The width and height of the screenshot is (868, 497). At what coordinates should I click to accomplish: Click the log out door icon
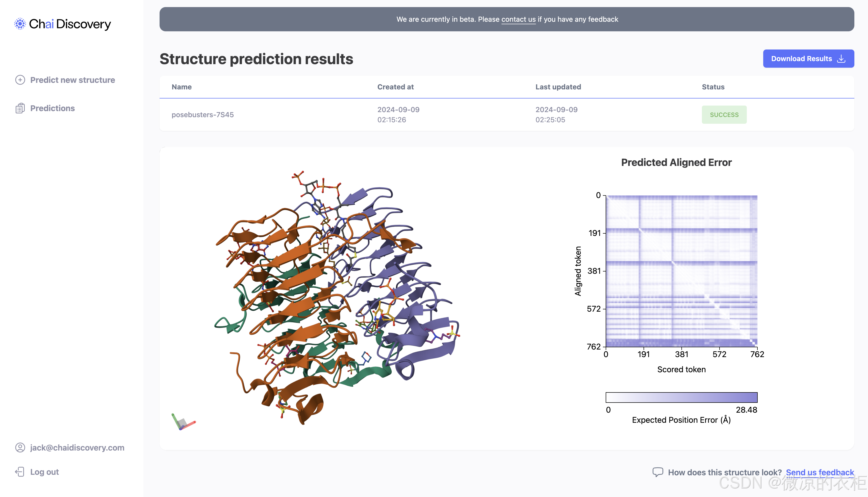point(20,472)
